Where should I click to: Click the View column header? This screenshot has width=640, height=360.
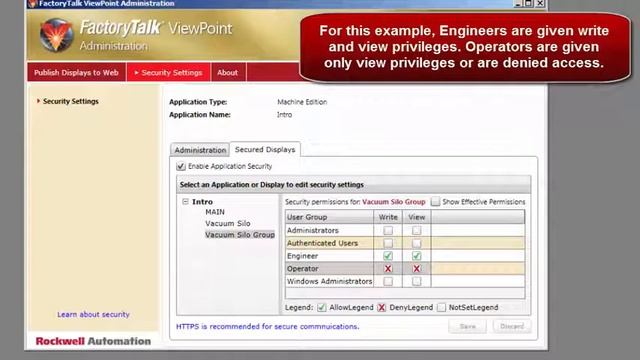pyautogui.click(x=417, y=217)
